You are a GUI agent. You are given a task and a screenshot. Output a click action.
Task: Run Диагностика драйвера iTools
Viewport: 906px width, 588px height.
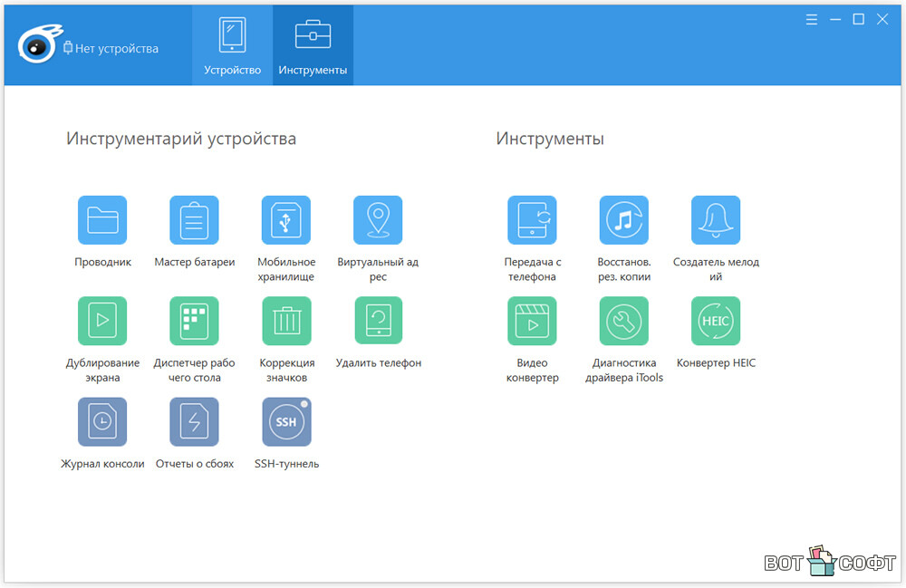624,321
